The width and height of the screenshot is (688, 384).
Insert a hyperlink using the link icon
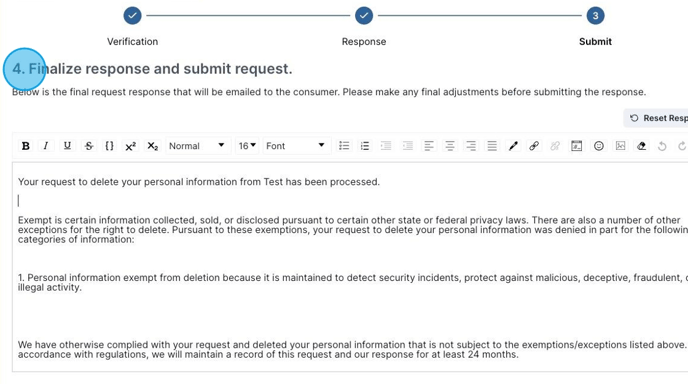[x=534, y=146]
